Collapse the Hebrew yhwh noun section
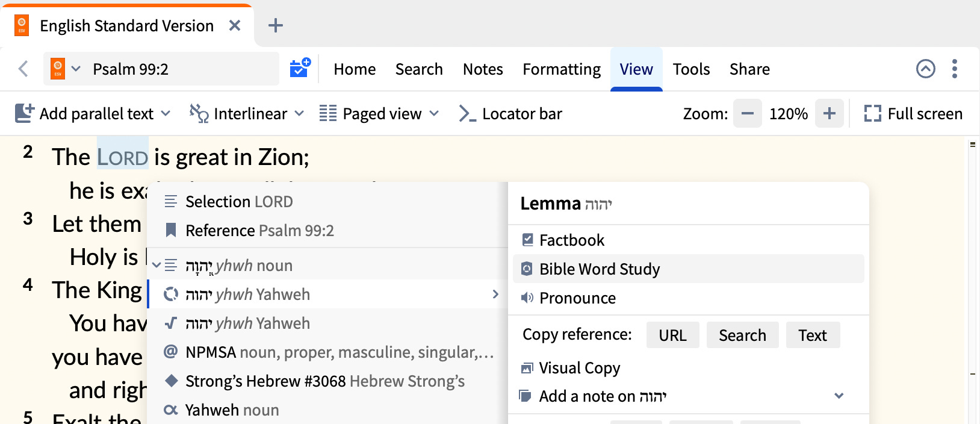The height and width of the screenshot is (424, 980). [x=157, y=265]
